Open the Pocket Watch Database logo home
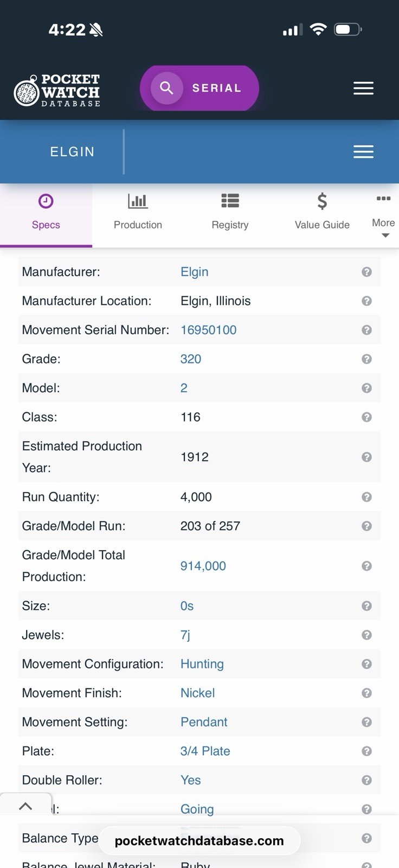This screenshot has width=399, height=868. click(57, 90)
